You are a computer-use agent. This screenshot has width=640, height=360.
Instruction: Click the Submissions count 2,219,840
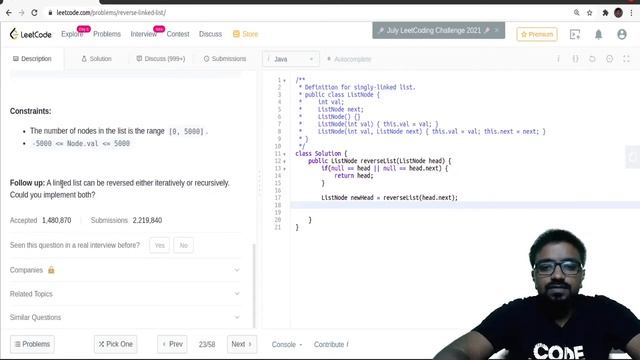pos(147,220)
